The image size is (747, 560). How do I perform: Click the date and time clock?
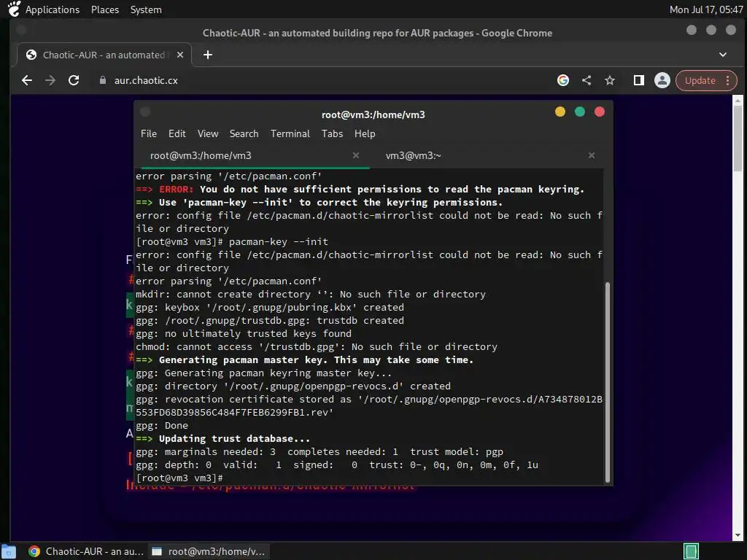(x=705, y=9)
